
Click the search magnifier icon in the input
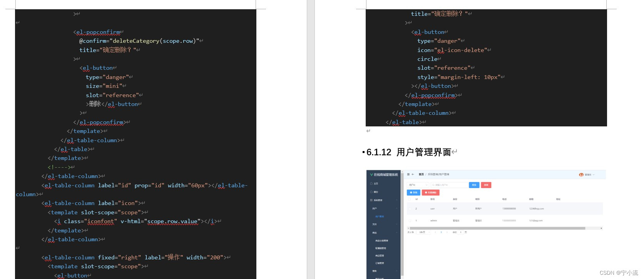[433, 185]
